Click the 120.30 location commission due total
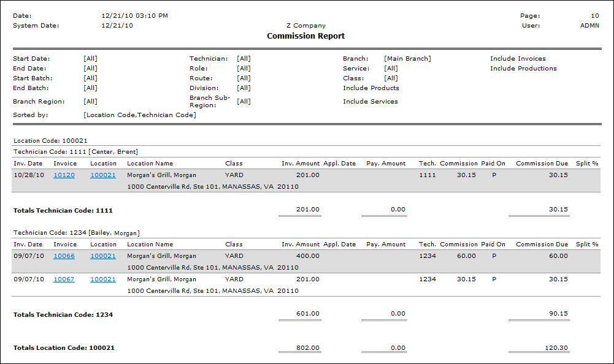Viewport: 614px width, 364px height. coord(556,348)
